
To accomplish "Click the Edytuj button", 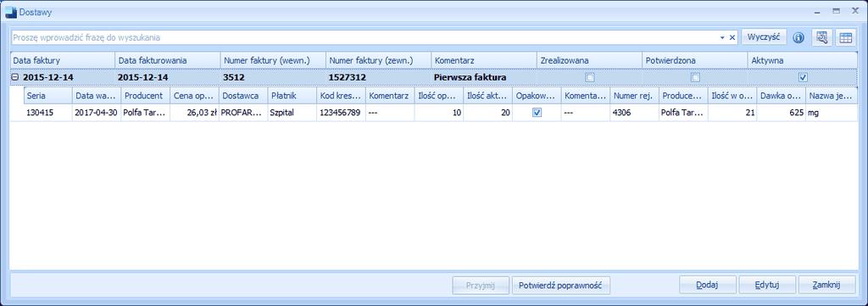I will 767,286.
